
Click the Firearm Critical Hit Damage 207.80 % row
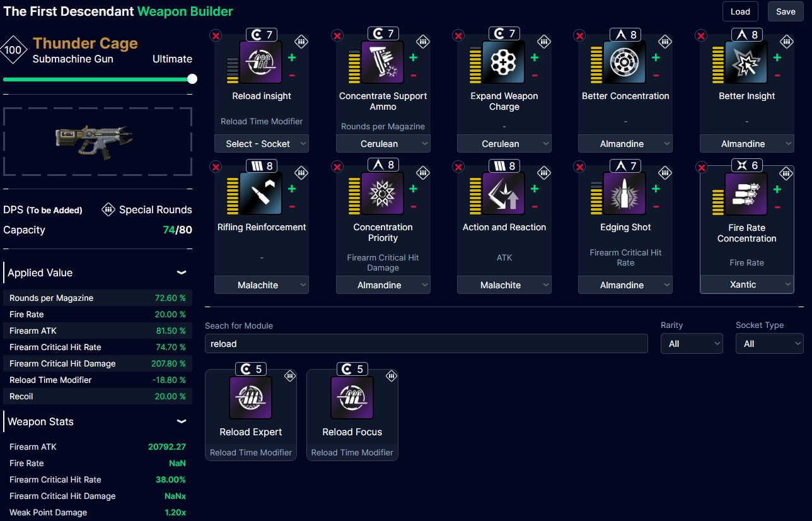coord(98,363)
